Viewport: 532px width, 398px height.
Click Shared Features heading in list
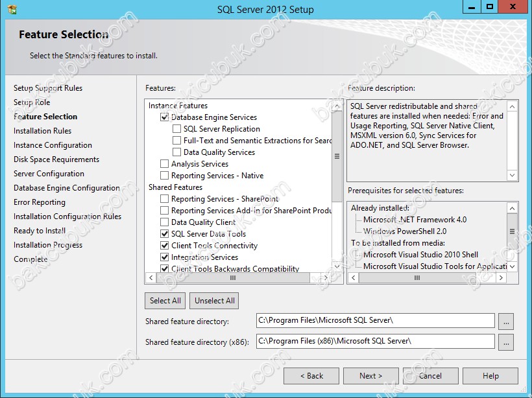[175, 187]
